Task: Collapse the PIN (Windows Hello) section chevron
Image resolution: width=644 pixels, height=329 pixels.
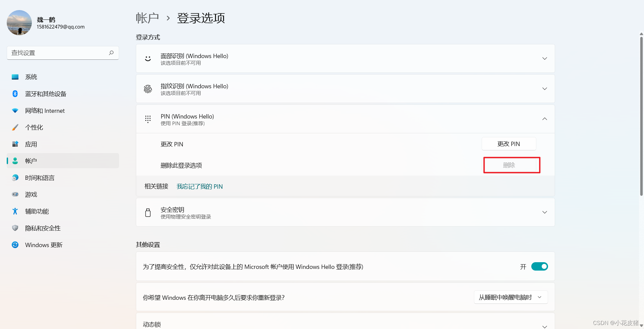Action: [545, 119]
